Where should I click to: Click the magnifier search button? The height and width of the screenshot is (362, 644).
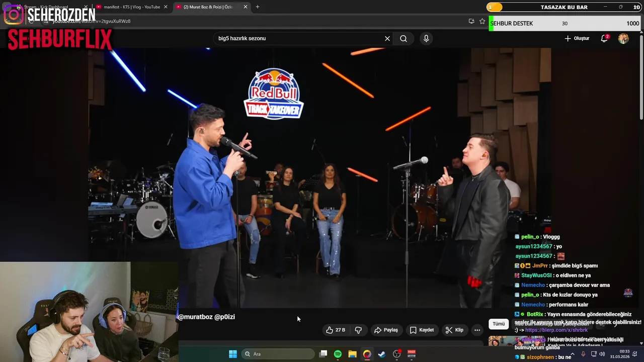point(404,39)
